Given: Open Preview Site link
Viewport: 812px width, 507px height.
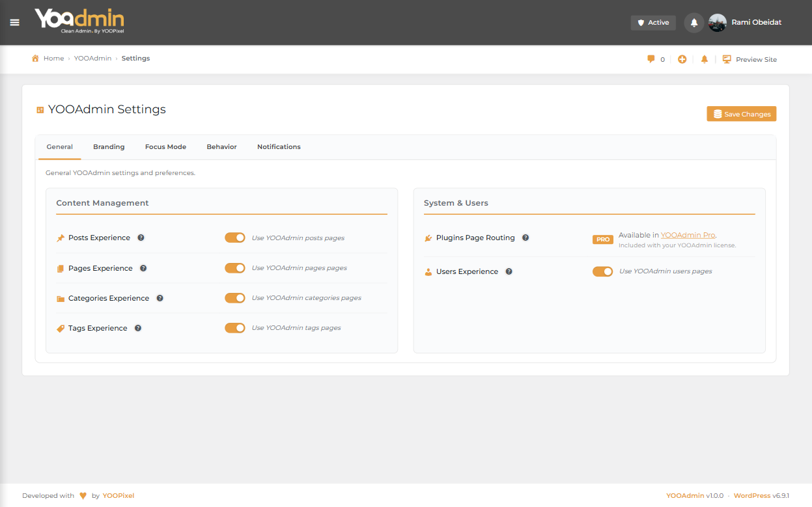Looking at the screenshot, I should click(x=756, y=59).
